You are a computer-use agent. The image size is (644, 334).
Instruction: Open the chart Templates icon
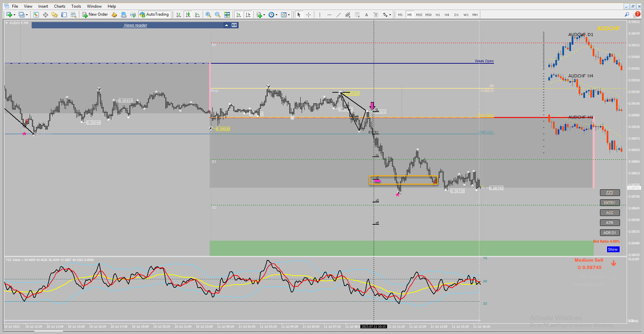(284, 15)
